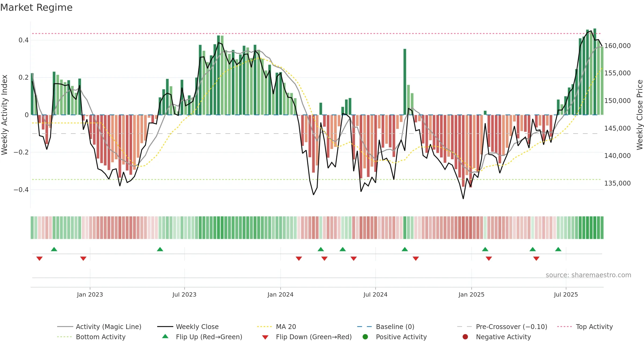Click the tall isolated green bar in mid-2024

point(405,82)
